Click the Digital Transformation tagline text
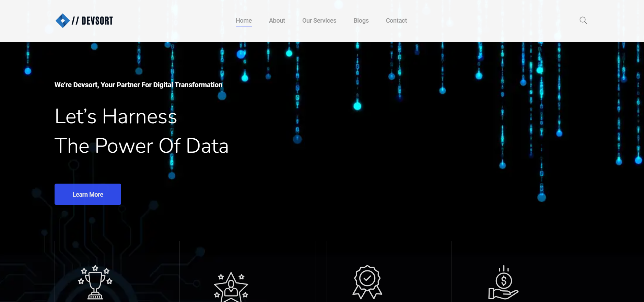This screenshot has width=644, height=302. (138, 85)
